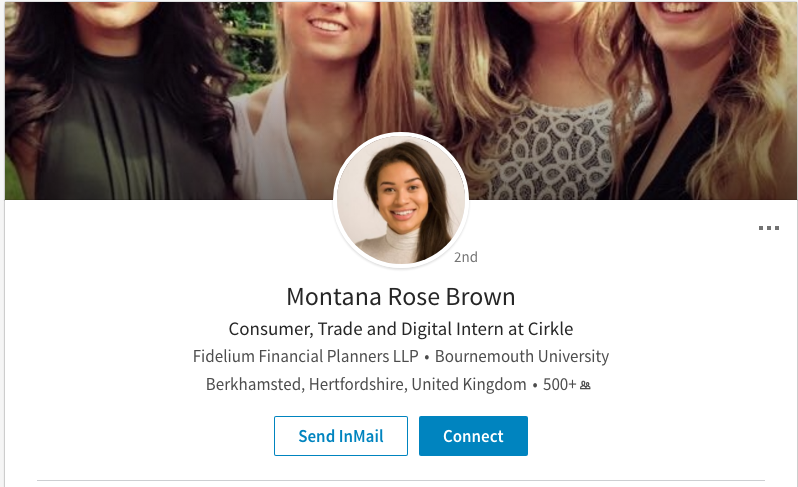Open Montana Rose Brown's circular profile photo
This screenshot has height=487, width=798.
click(x=401, y=200)
